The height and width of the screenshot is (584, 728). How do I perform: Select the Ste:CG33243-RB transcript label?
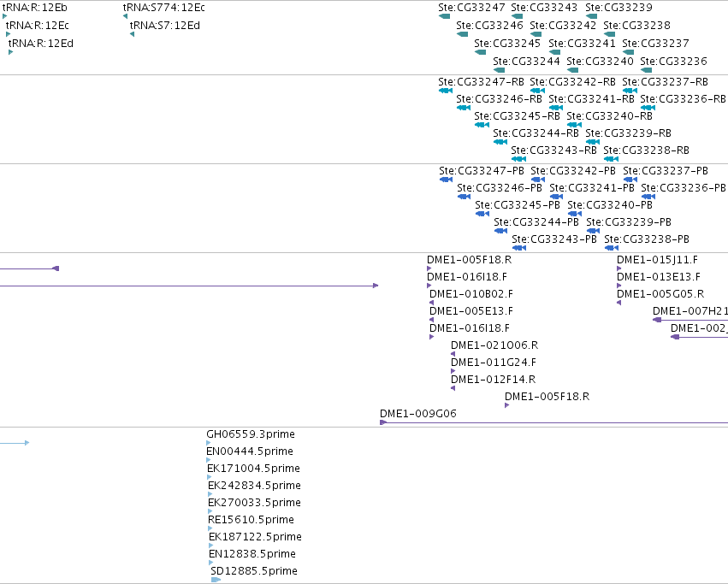pos(553,150)
